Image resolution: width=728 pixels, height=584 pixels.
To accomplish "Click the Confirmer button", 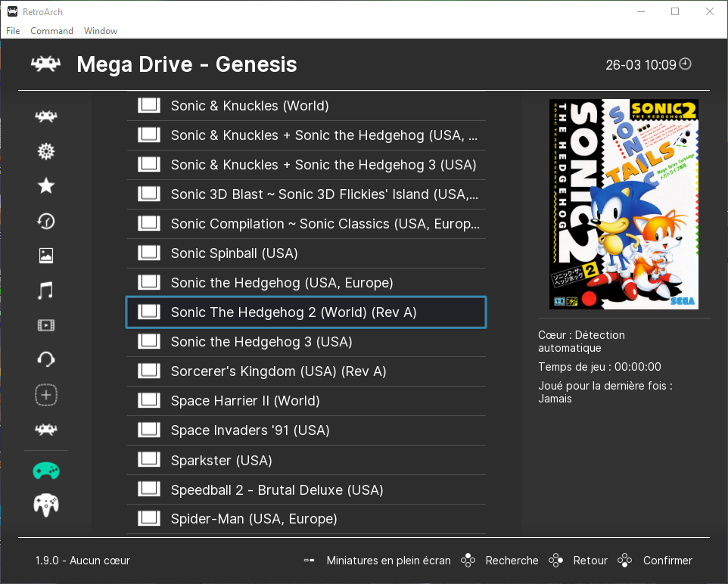I will (667, 561).
